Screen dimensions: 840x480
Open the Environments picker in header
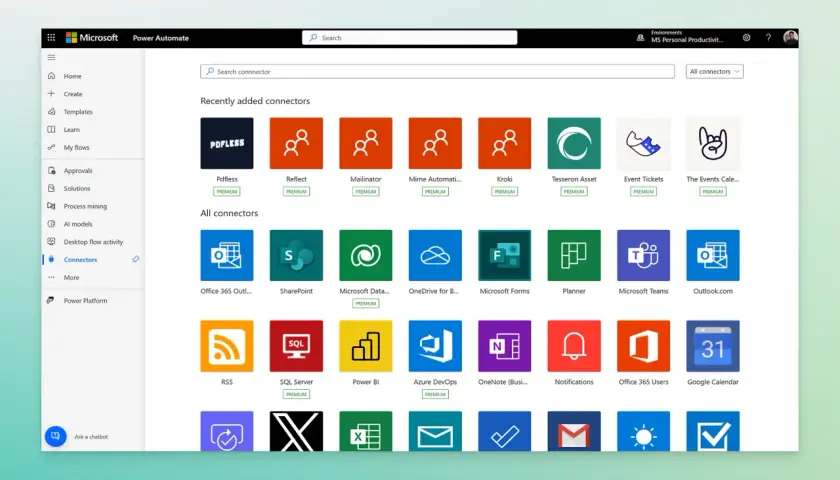(680, 36)
